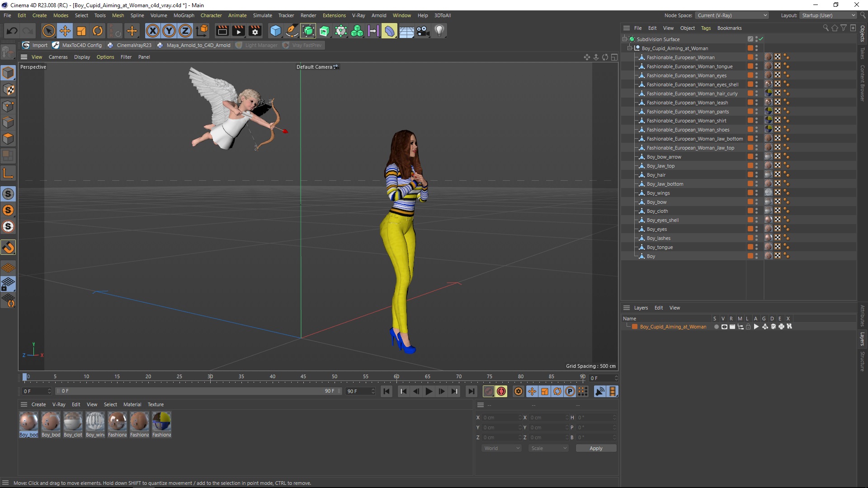Click the Light bulb icon
Image resolution: width=868 pixels, height=488 pixels.
pos(439,31)
